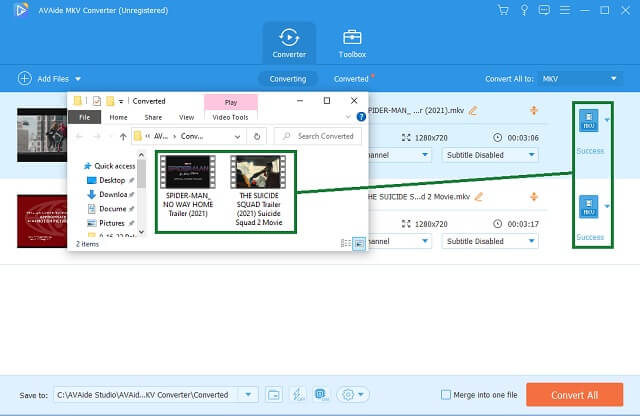
Task: Toggle the flash acceleration icon
Action: 298,395
